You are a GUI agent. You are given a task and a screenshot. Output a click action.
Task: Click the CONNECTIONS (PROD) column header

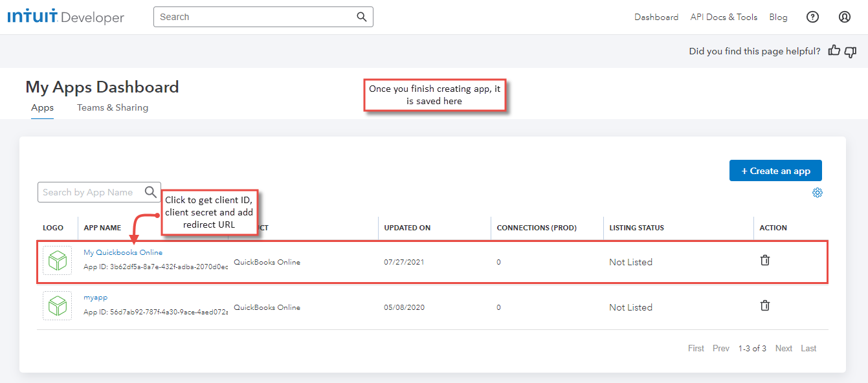[x=537, y=228]
